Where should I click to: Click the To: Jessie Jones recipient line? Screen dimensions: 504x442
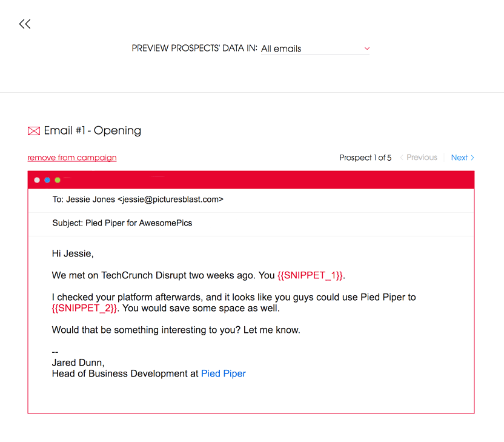pos(138,199)
